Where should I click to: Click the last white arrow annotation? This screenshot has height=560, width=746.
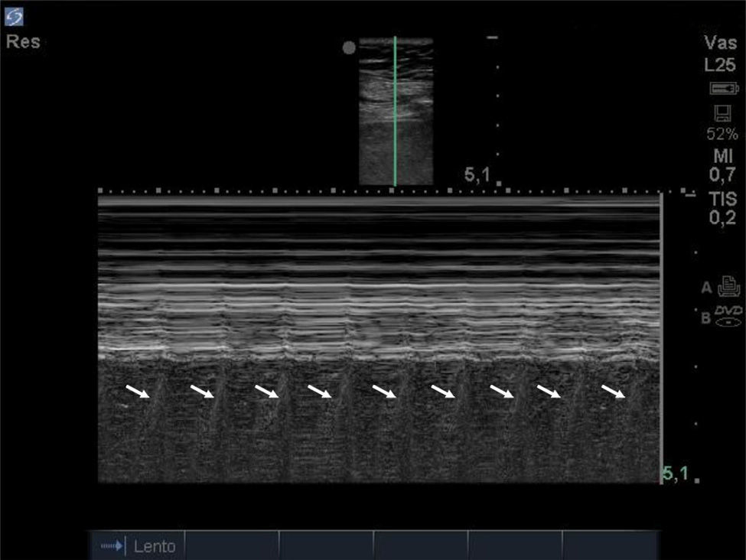coord(614,392)
